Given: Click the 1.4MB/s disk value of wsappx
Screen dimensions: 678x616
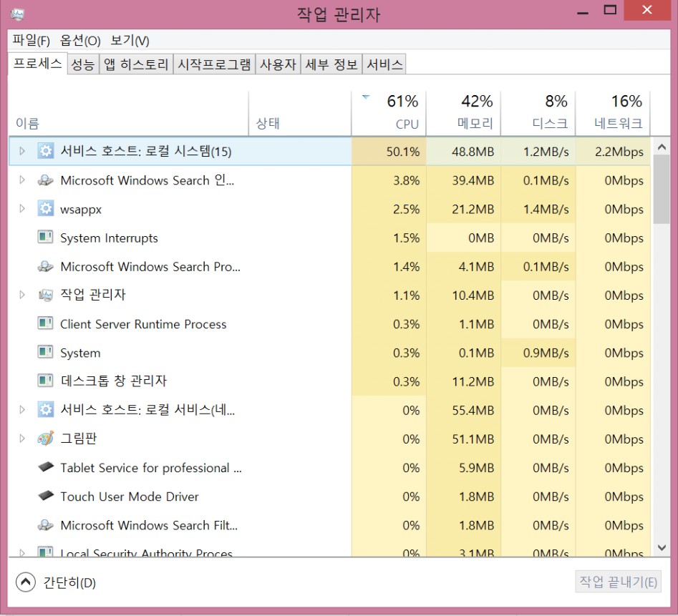Looking at the screenshot, I should click(546, 209).
